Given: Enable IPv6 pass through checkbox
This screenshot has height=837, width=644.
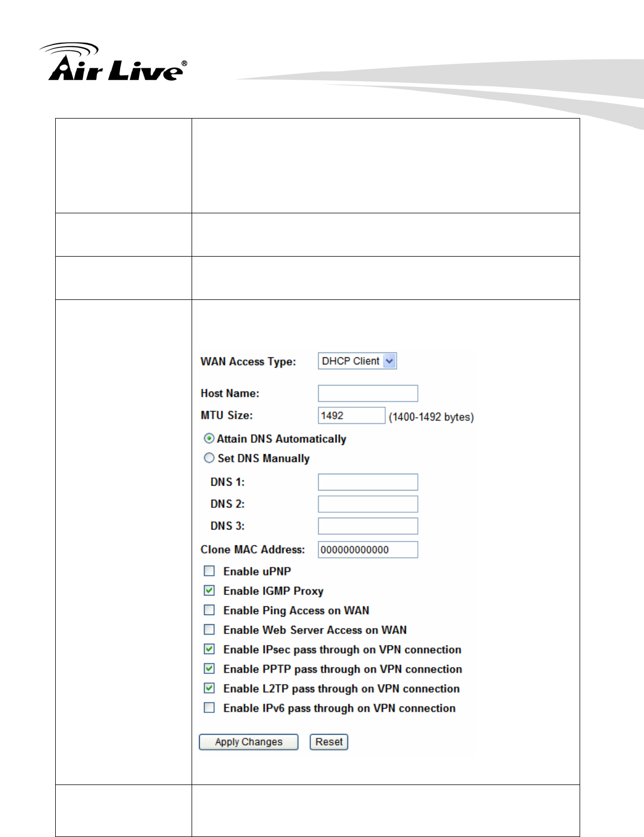Looking at the screenshot, I should 209,707.
